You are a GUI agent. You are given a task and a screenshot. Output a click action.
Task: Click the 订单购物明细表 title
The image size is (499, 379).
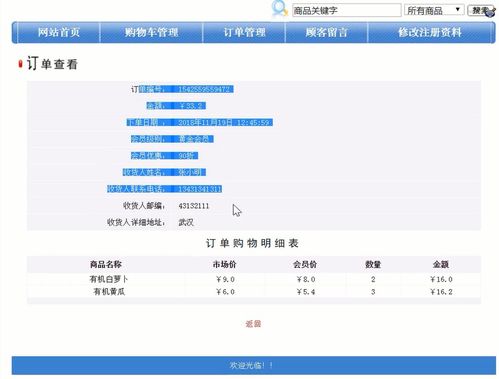252,243
